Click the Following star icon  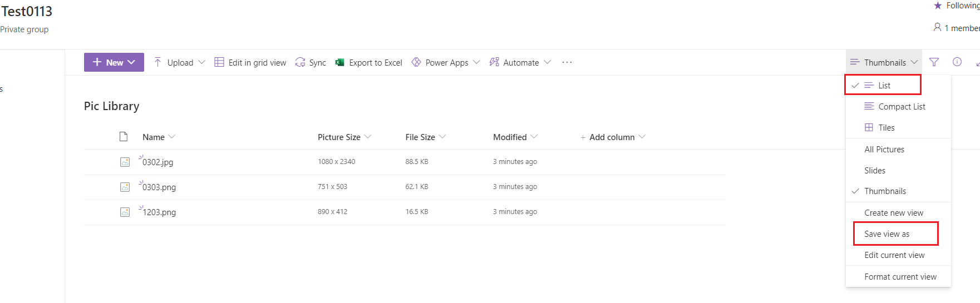tap(938, 6)
